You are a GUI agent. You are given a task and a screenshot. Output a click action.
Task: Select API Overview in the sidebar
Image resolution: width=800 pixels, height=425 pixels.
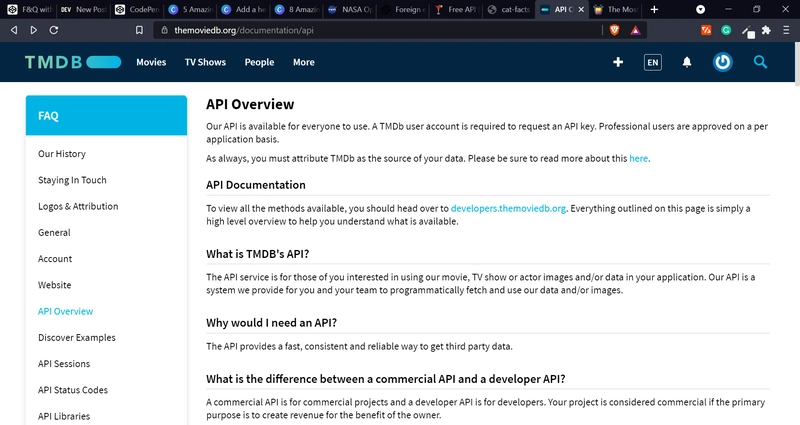pyautogui.click(x=65, y=311)
